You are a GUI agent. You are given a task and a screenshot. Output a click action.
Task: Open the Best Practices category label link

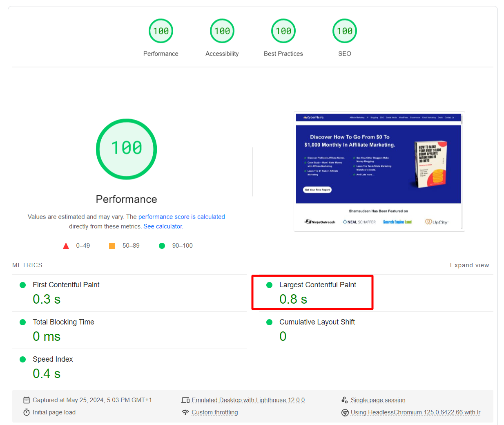click(x=283, y=54)
